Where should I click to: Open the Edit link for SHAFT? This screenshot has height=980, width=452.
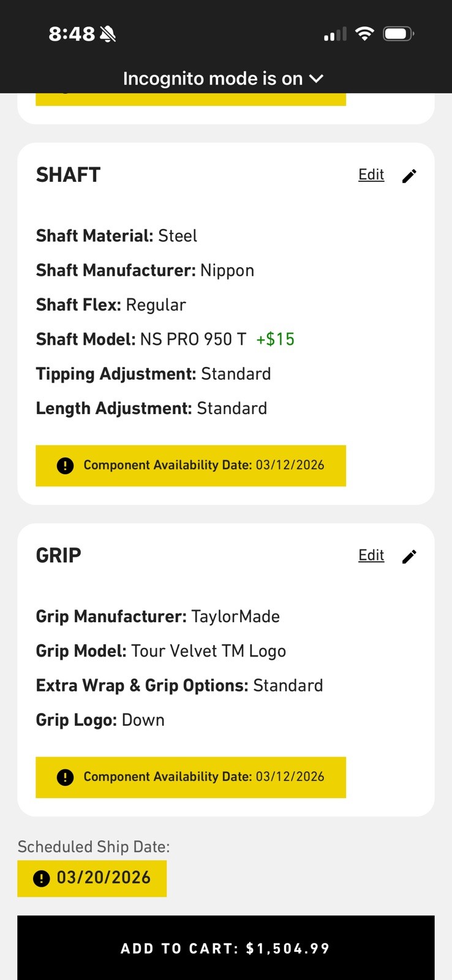coord(371,175)
